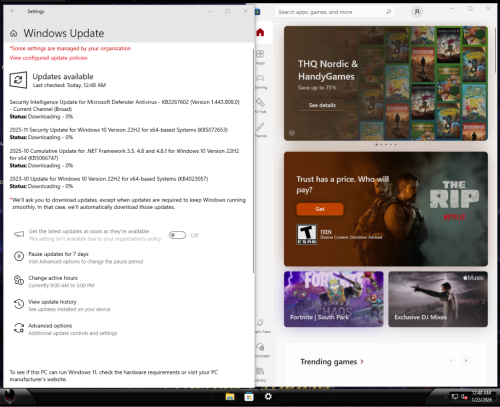
Task: Go back with Settings back arrow
Action: click(x=13, y=11)
